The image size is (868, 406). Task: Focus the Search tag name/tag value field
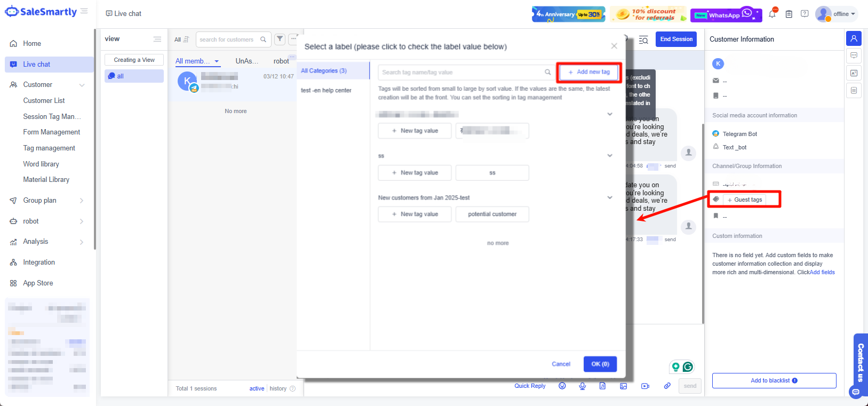[x=466, y=72]
